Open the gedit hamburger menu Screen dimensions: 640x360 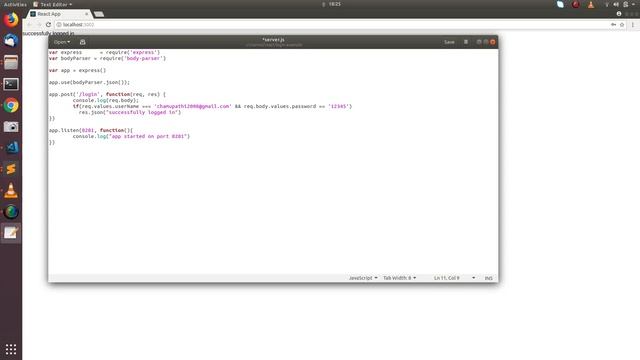466,42
